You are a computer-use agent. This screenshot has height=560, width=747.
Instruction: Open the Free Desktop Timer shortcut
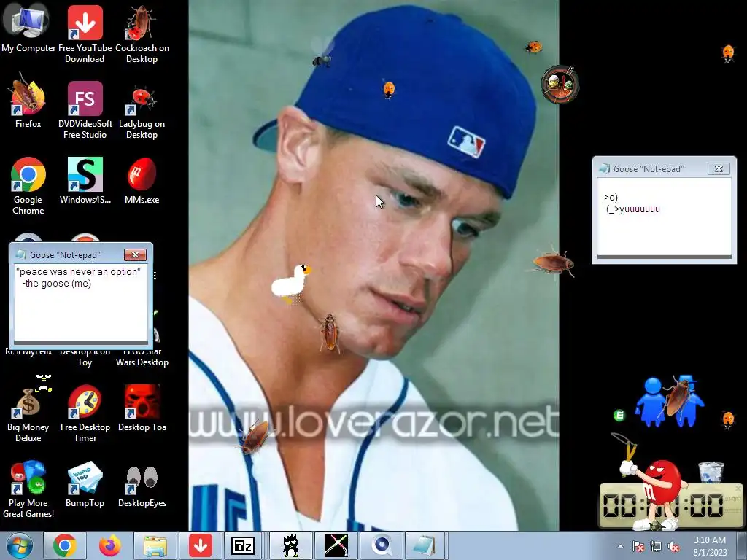coord(85,414)
